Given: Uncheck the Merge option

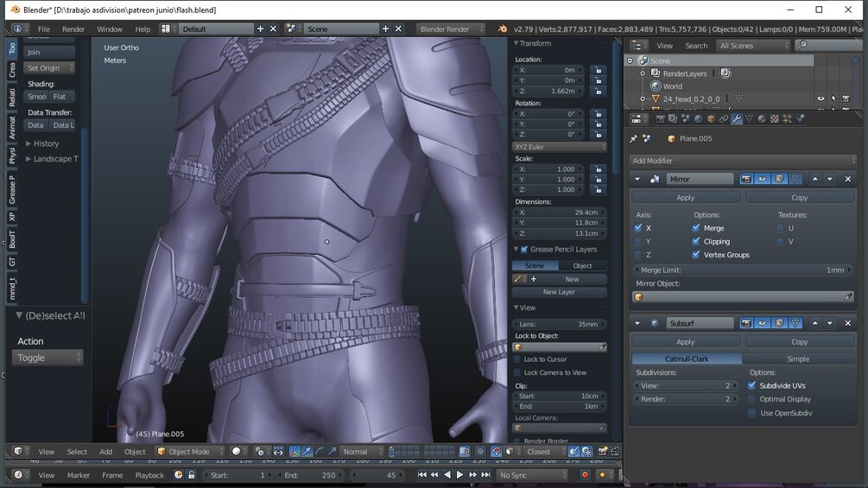Looking at the screenshot, I should [x=696, y=227].
